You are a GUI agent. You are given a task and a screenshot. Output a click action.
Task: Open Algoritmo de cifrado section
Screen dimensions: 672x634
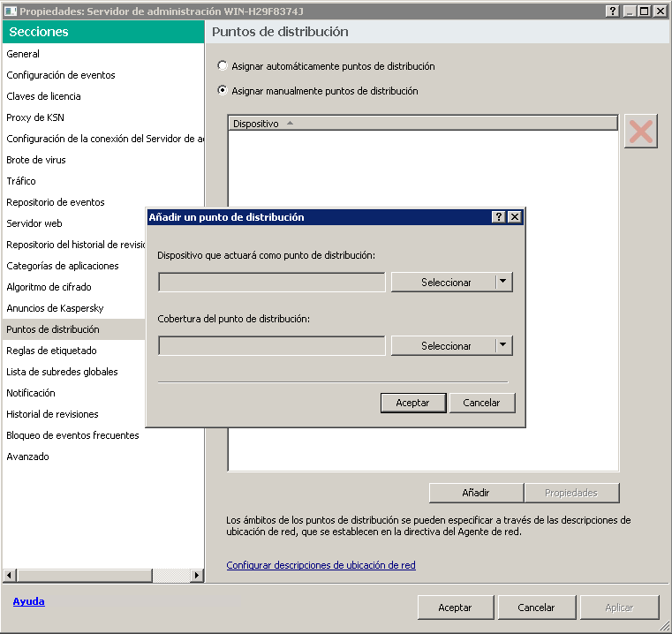pos(73,287)
